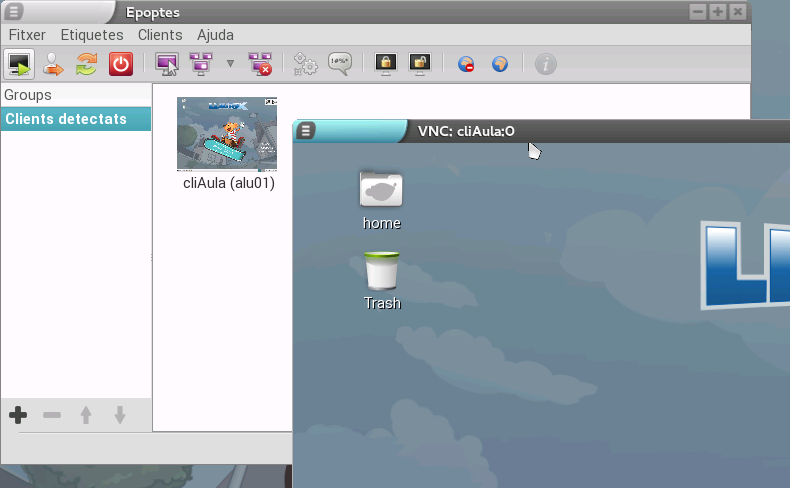The width and height of the screenshot is (790, 488).
Task: Click the add group plus button
Action: [18, 414]
